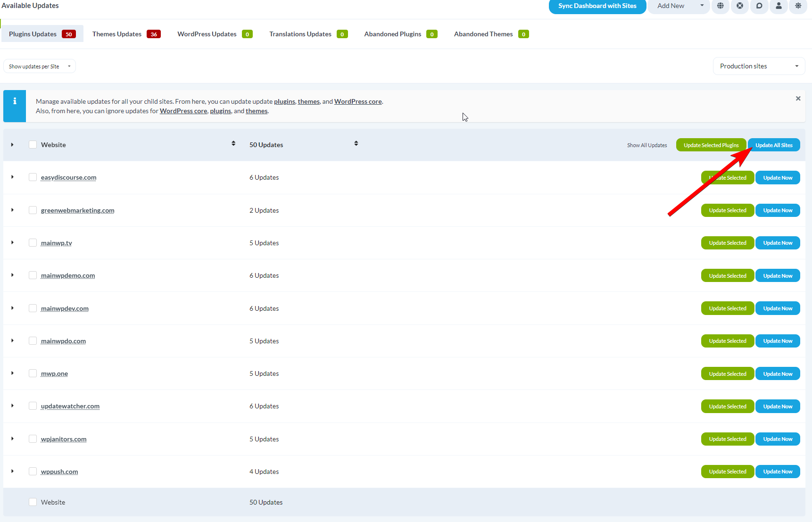
Task: Open the Abandoned Plugins tab
Action: [x=392, y=33]
